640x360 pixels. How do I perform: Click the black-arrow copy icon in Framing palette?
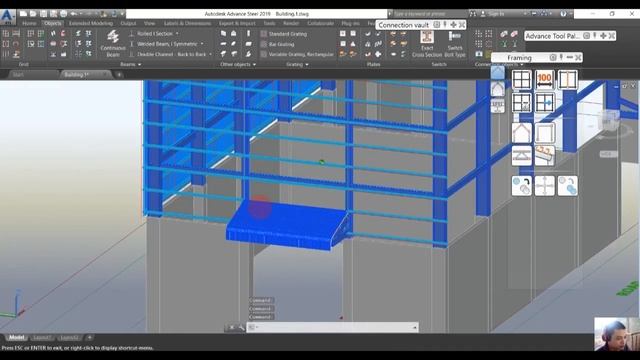tap(522, 186)
